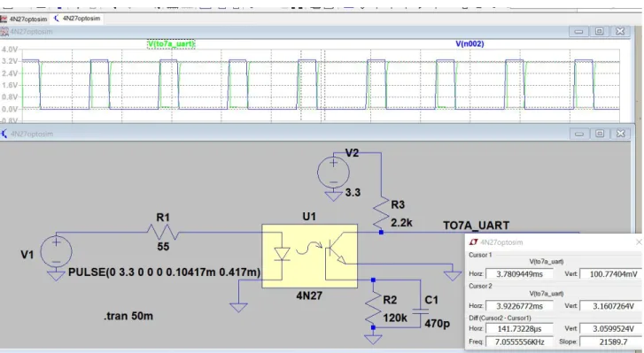Click the 55 value under R1
The height and width of the screenshot is (353, 644).
click(x=163, y=247)
